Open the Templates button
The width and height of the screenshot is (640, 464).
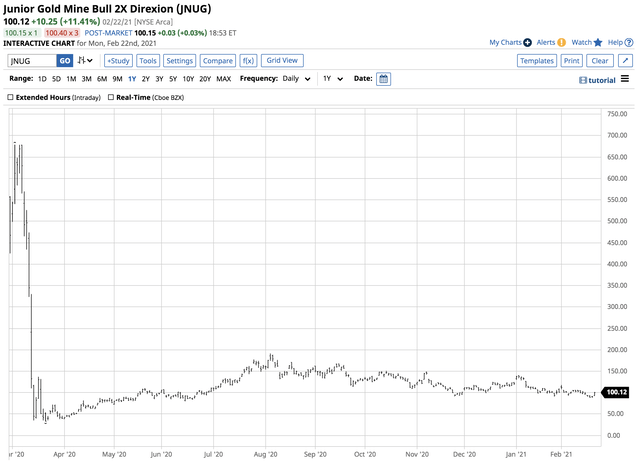[x=537, y=61]
